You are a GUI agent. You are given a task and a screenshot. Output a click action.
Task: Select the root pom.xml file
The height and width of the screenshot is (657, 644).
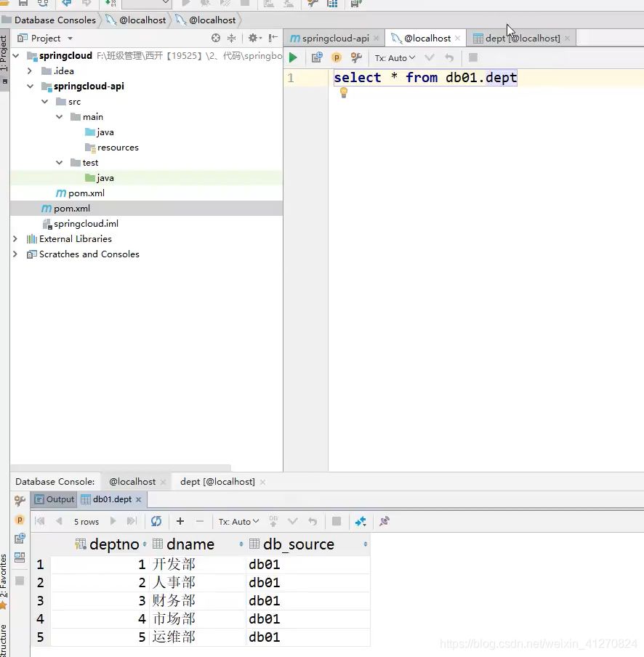(x=65, y=209)
